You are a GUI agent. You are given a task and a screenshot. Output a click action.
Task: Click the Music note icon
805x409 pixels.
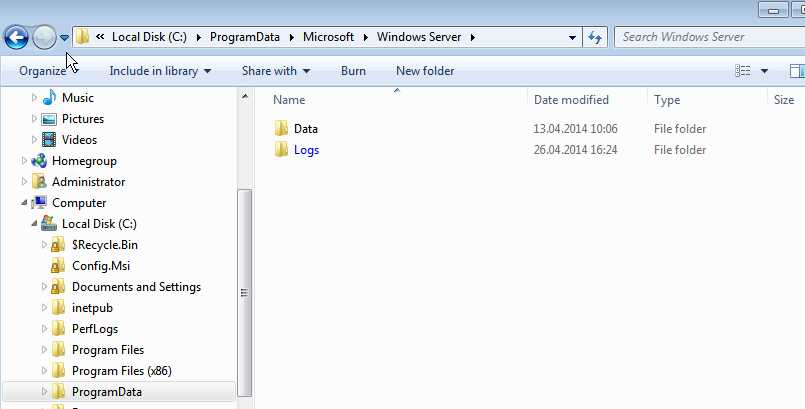click(x=49, y=98)
